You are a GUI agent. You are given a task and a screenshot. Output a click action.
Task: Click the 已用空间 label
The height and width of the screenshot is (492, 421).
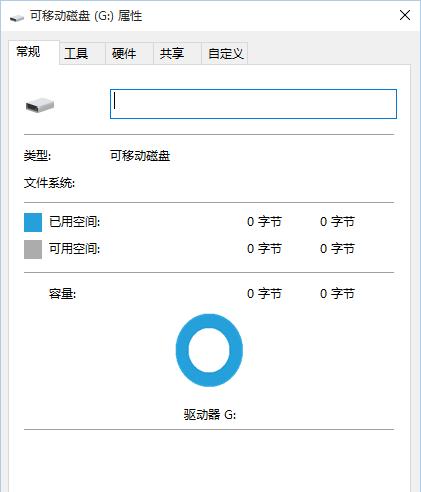74,222
